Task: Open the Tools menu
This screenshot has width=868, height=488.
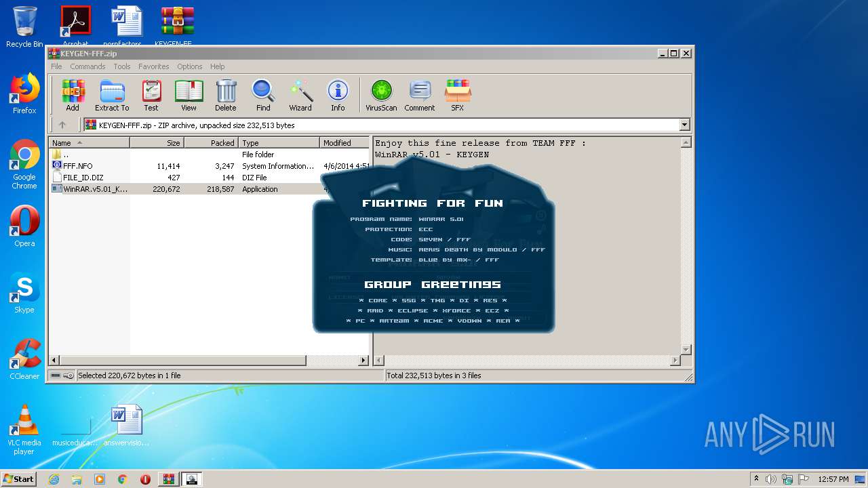Action: point(122,66)
